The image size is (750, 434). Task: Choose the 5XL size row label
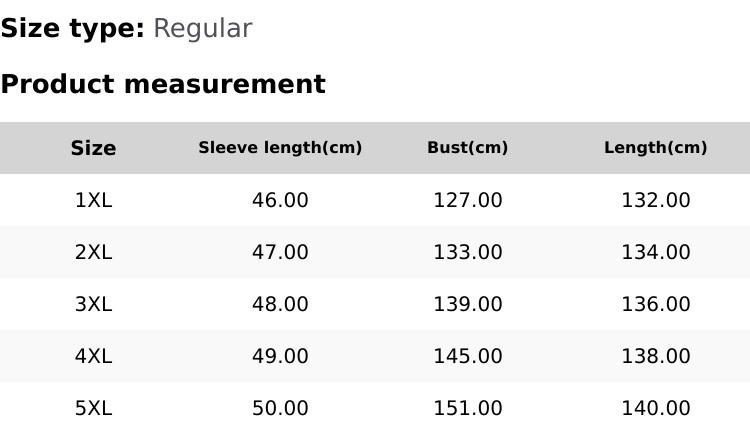tap(93, 408)
